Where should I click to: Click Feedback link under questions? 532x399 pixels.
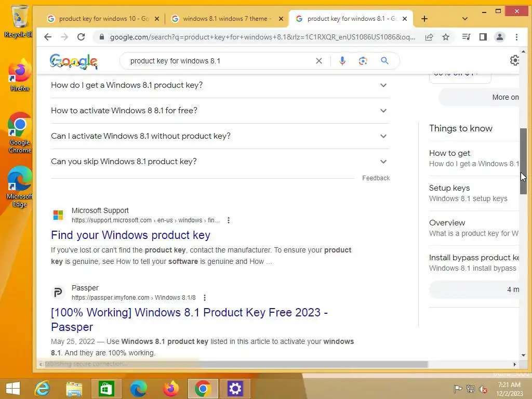tap(376, 178)
